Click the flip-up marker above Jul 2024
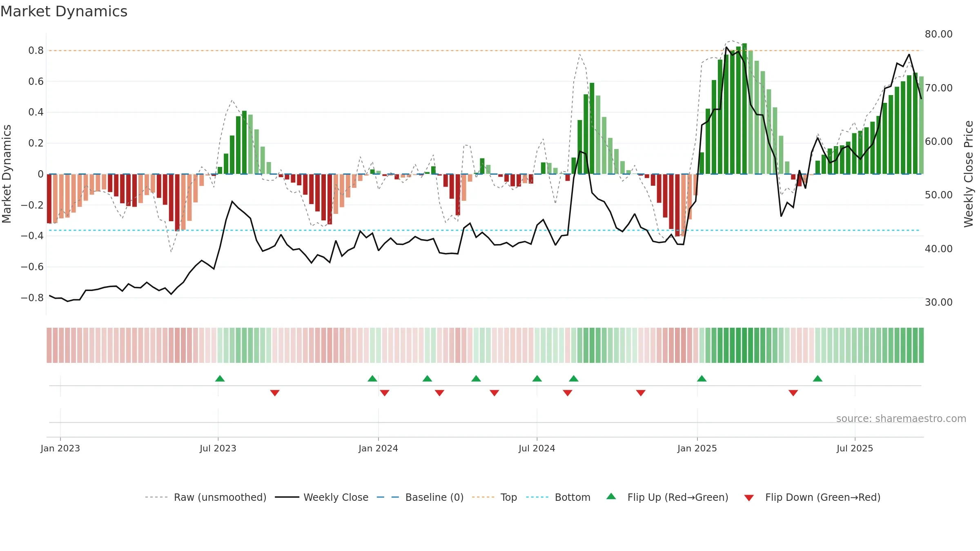 (537, 378)
